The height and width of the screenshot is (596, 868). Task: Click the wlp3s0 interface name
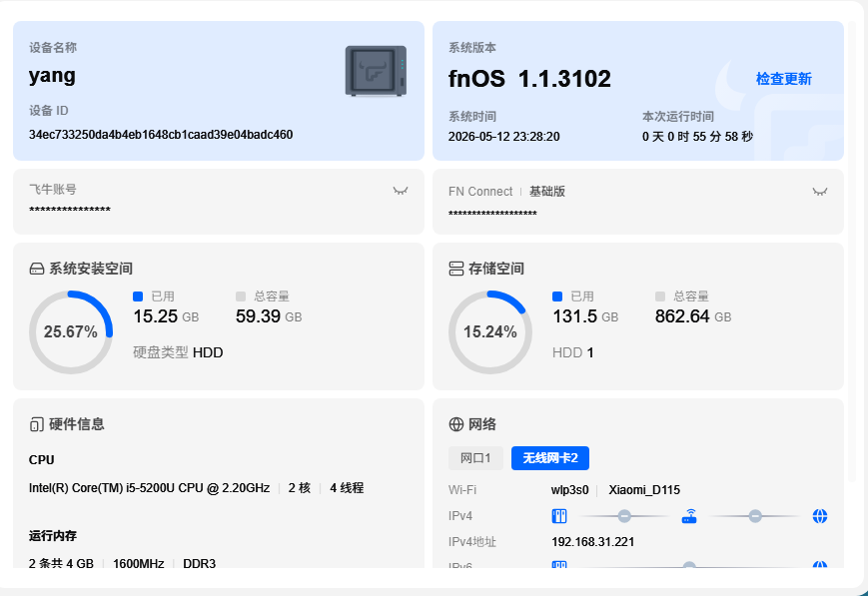click(x=569, y=490)
